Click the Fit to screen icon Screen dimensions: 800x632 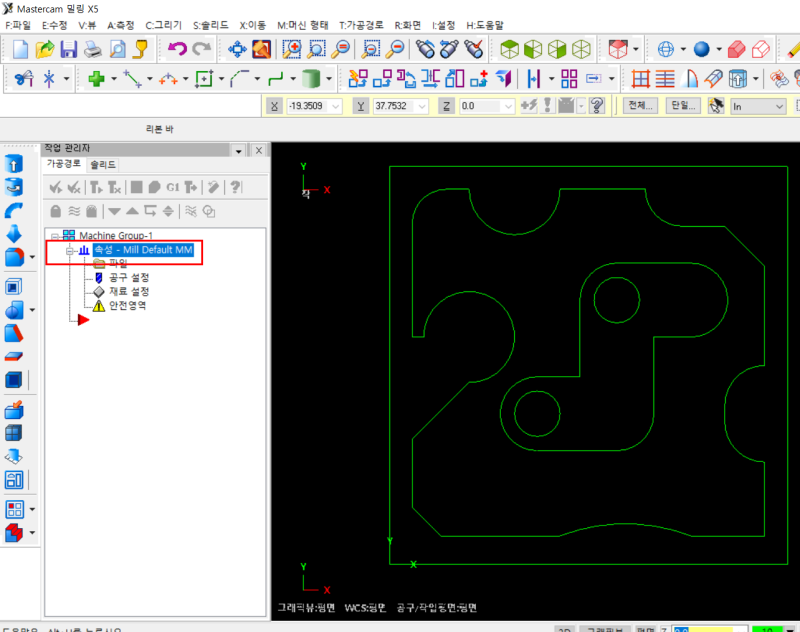(237, 49)
